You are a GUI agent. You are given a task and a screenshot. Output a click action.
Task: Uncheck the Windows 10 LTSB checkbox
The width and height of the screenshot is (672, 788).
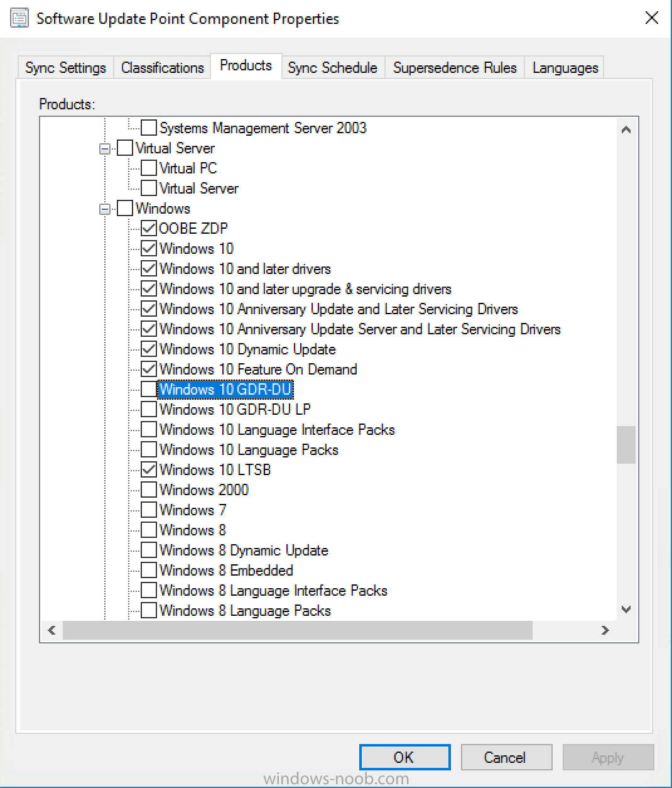[149, 470]
